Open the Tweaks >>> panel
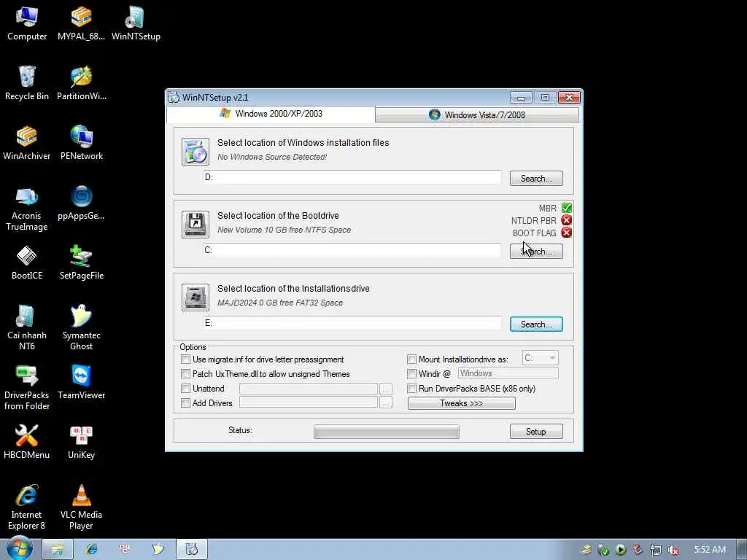 (461, 403)
